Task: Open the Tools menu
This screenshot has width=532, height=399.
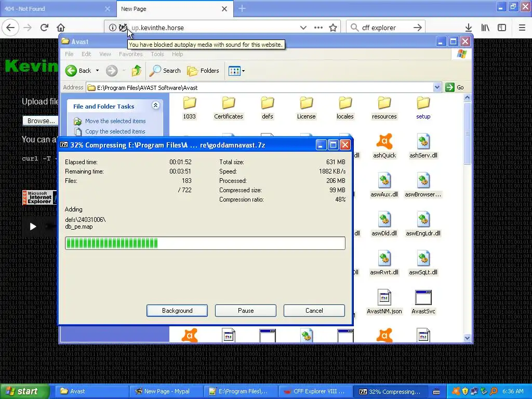Action: [157, 54]
